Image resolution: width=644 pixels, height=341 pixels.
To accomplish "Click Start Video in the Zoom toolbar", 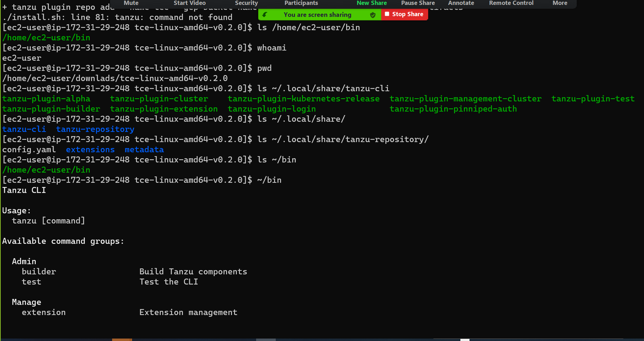I will tap(190, 3).
